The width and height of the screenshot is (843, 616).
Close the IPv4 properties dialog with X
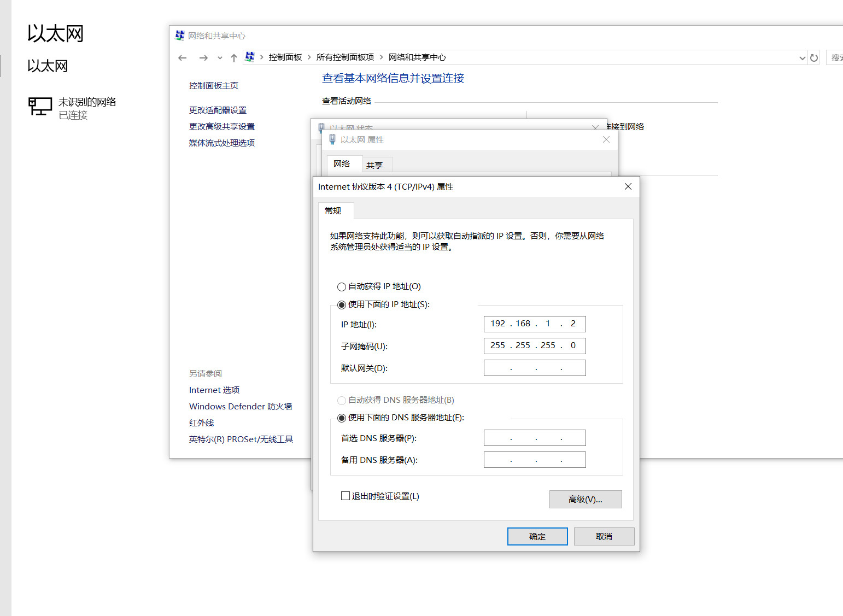628,187
